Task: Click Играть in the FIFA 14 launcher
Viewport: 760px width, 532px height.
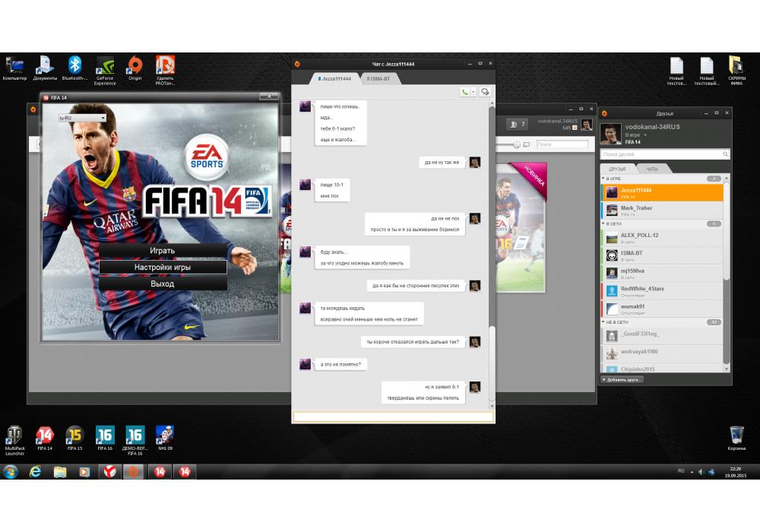Action: tap(163, 251)
